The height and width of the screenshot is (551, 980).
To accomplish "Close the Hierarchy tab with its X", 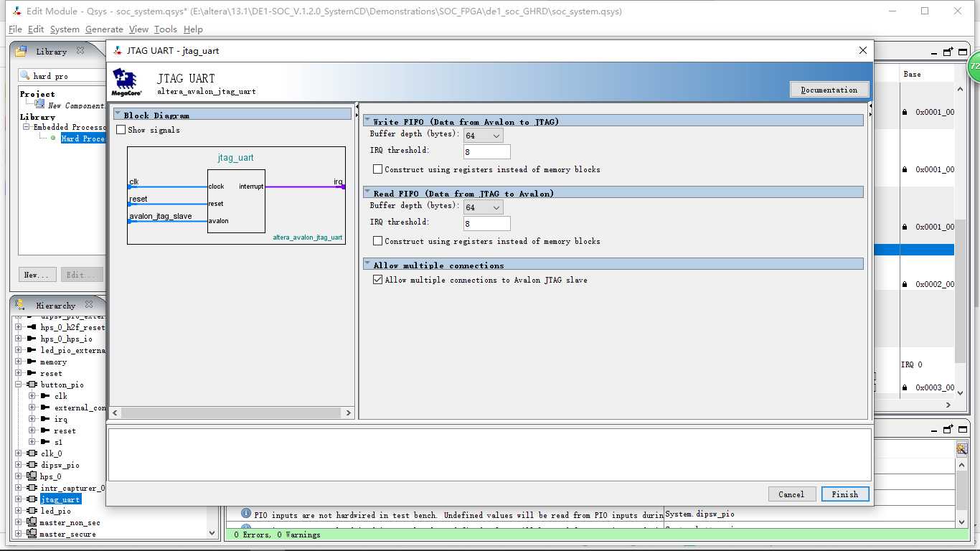I will coord(89,305).
